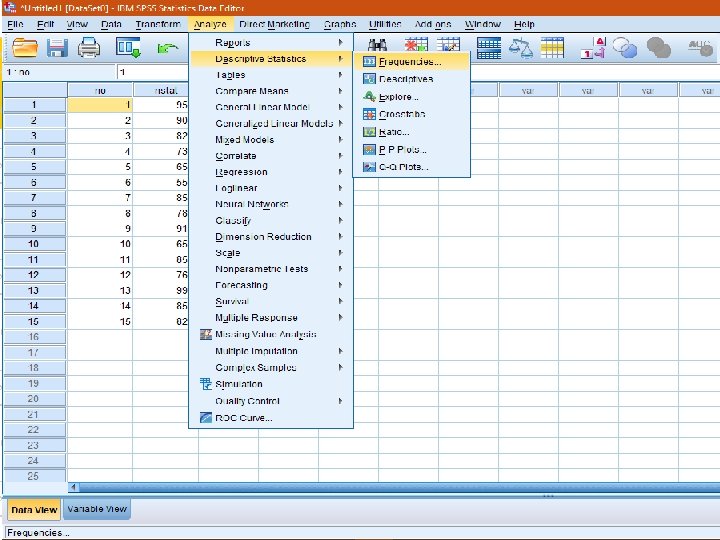Click the Select Cases table icon
The image size is (720, 540).
552,48
